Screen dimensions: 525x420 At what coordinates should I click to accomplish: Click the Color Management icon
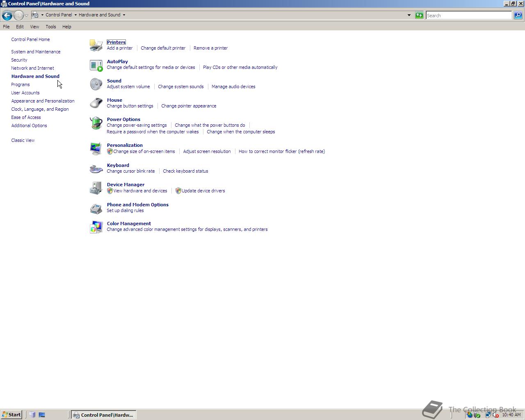pyautogui.click(x=96, y=227)
